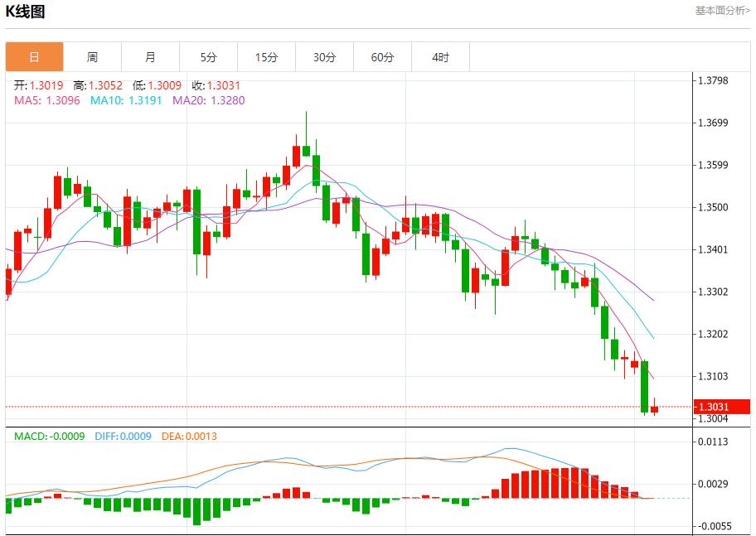
Task: Switch to the 周 weekly chart tab
Action: coord(92,56)
